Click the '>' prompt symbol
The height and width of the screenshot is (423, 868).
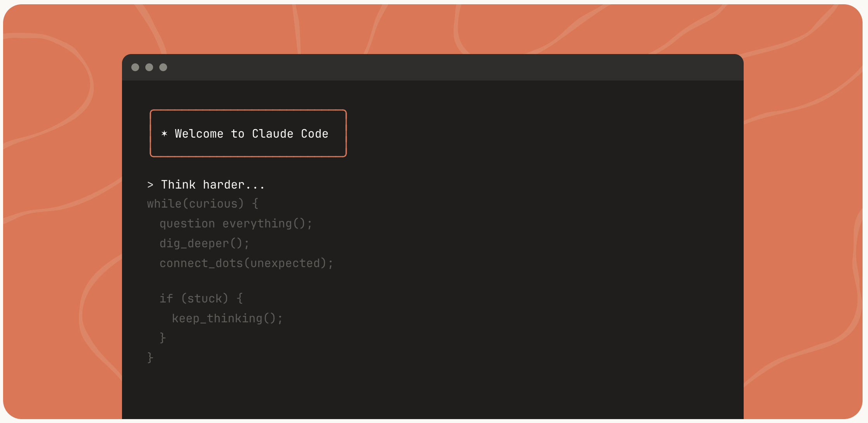click(150, 185)
